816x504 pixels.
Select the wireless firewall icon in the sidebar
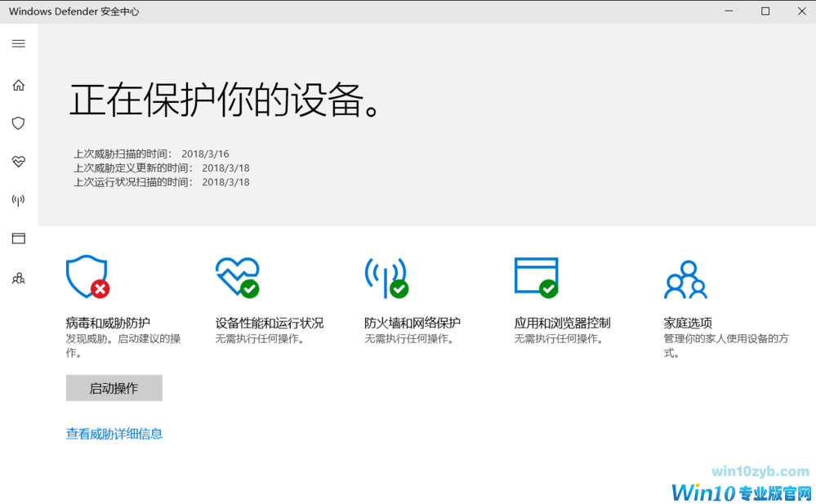(x=18, y=200)
